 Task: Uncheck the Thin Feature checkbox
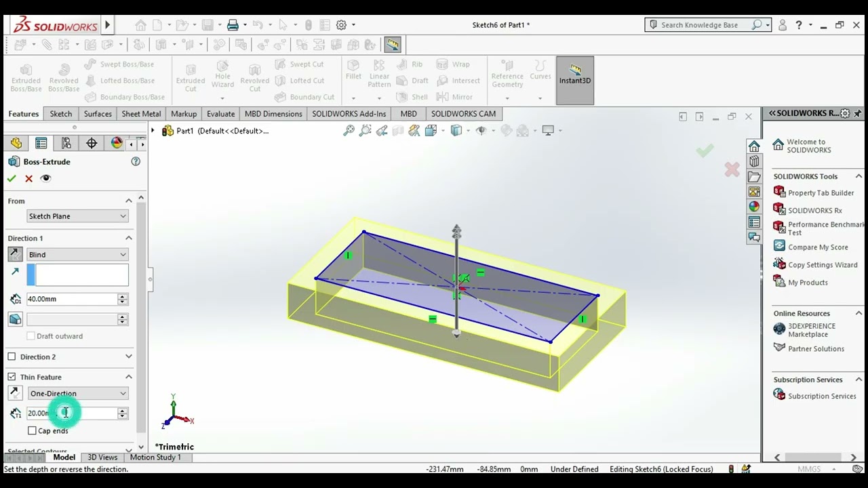12,377
